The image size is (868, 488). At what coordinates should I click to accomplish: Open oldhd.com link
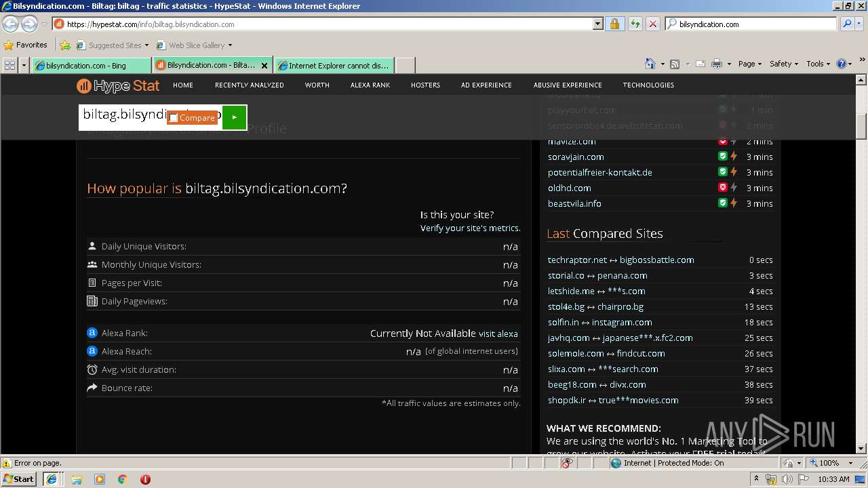[x=570, y=188]
